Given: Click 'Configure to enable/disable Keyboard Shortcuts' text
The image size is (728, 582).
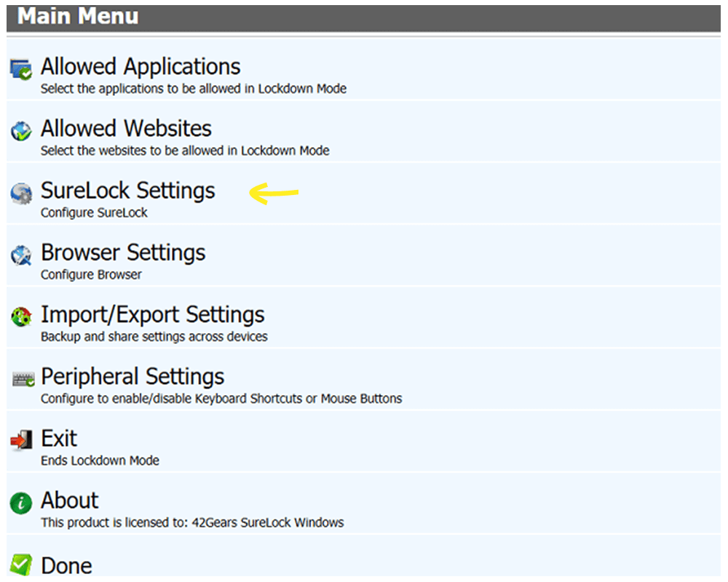Looking at the screenshot, I should 221,399.
